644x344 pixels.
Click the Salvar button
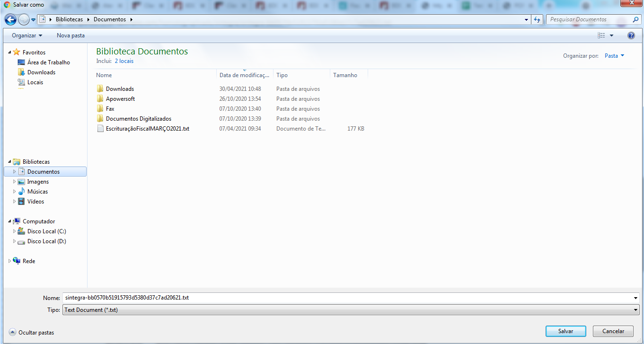[565, 331]
